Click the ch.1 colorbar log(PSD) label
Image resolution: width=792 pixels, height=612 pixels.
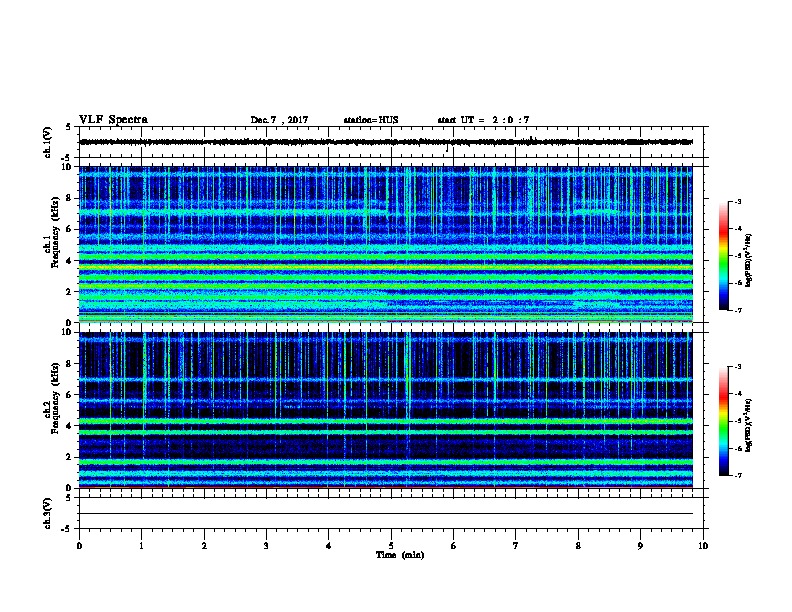pyautogui.click(x=748, y=260)
